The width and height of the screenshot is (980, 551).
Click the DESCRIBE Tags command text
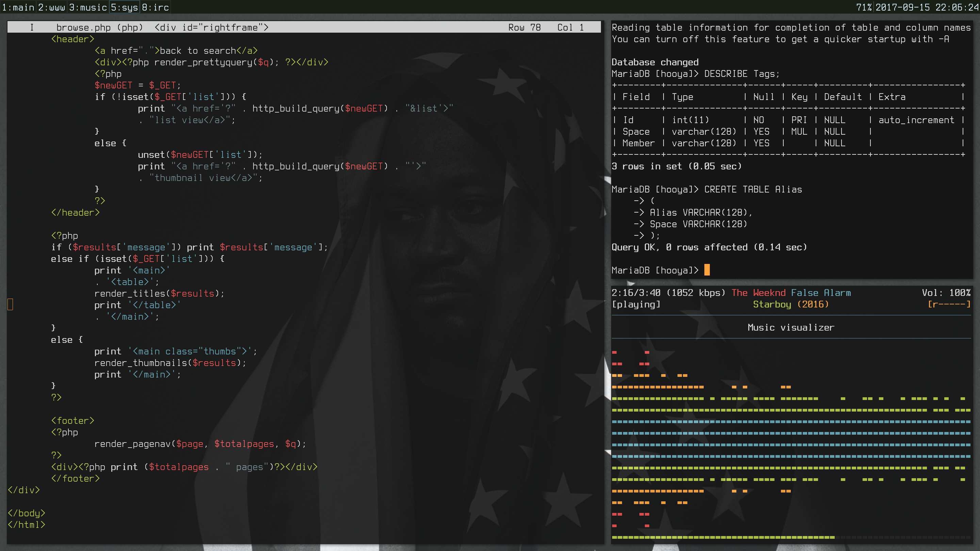(x=741, y=74)
